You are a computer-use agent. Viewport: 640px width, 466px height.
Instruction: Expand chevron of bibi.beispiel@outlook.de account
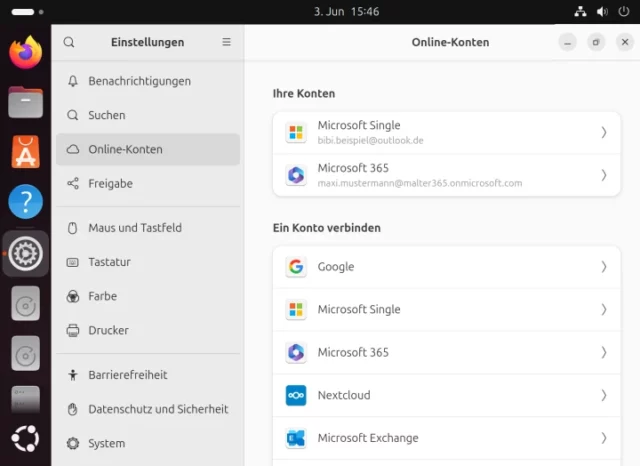click(604, 133)
